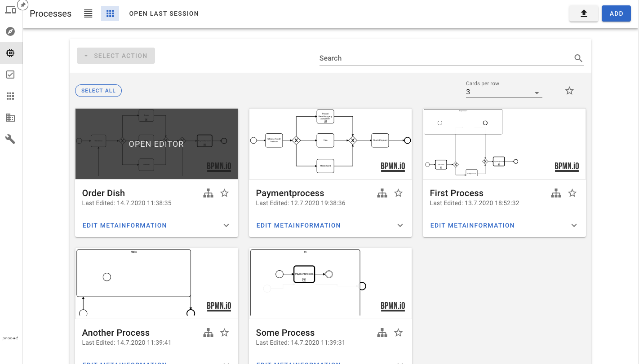Viewport: 639px width, 364px height.
Task: Select the processes chip icon in the sidebar
Action: pos(10,53)
